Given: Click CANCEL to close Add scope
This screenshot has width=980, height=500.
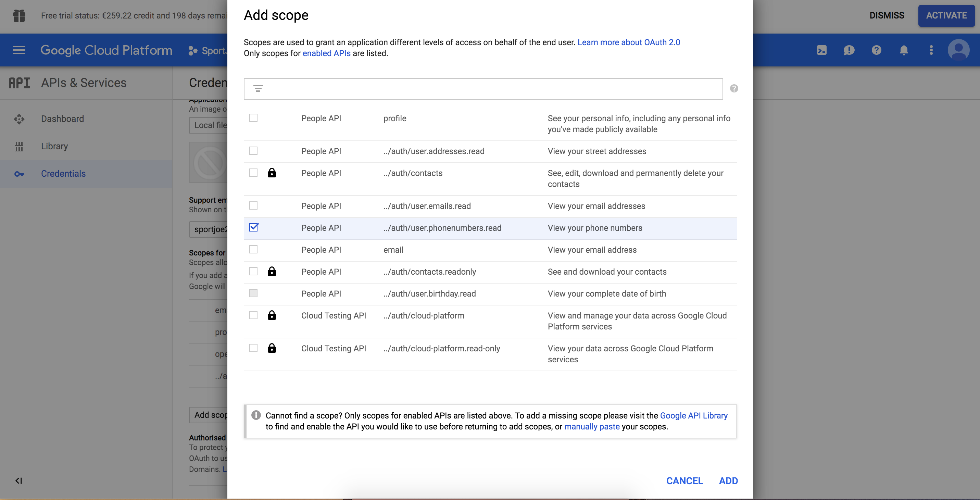Looking at the screenshot, I should pyautogui.click(x=685, y=481).
